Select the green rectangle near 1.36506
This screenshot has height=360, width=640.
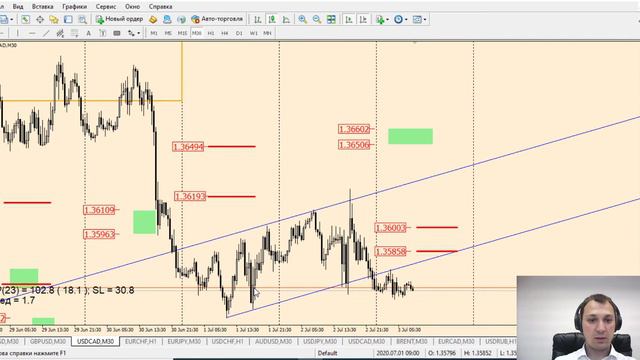pos(410,136)
